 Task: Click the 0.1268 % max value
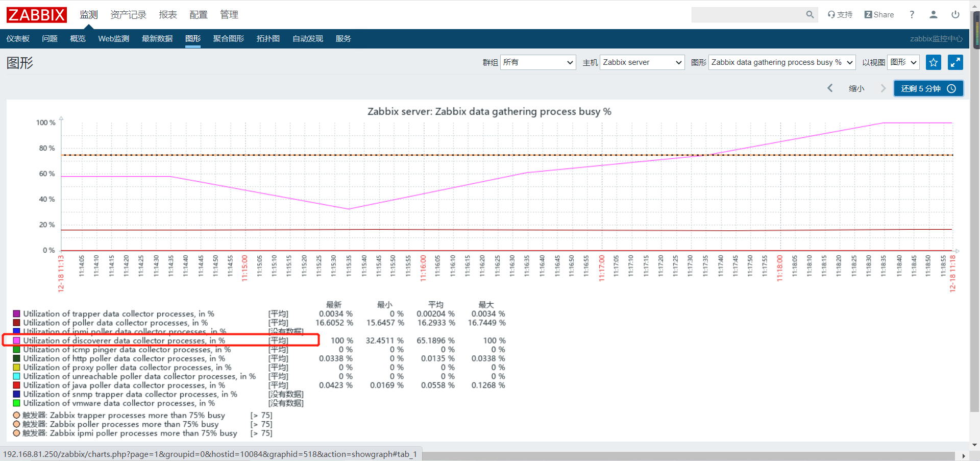point(488,385)
